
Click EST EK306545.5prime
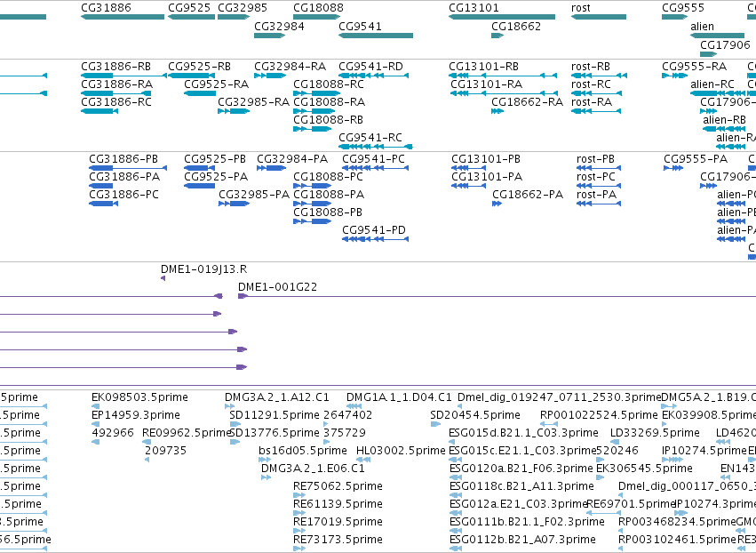tap(644, 469)
